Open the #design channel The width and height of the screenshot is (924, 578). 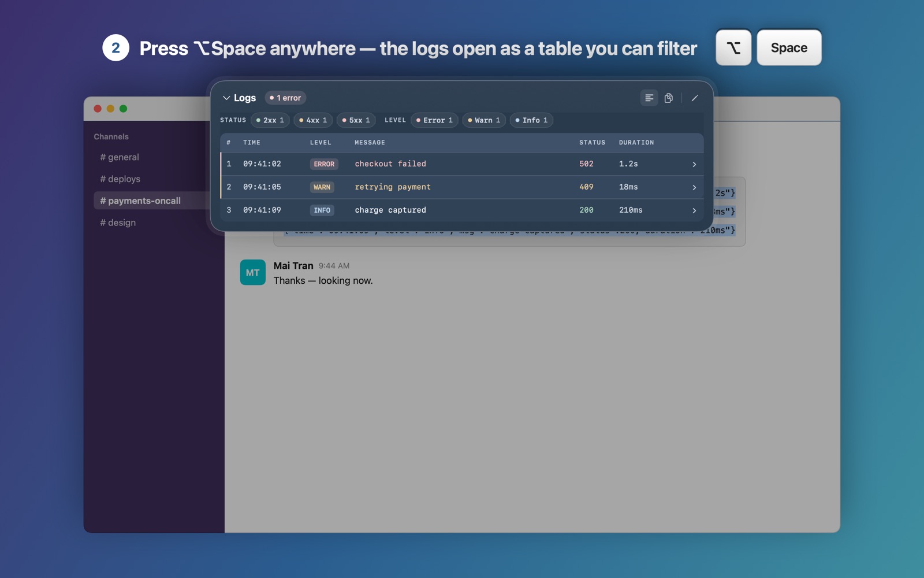(x=118, y=223)
